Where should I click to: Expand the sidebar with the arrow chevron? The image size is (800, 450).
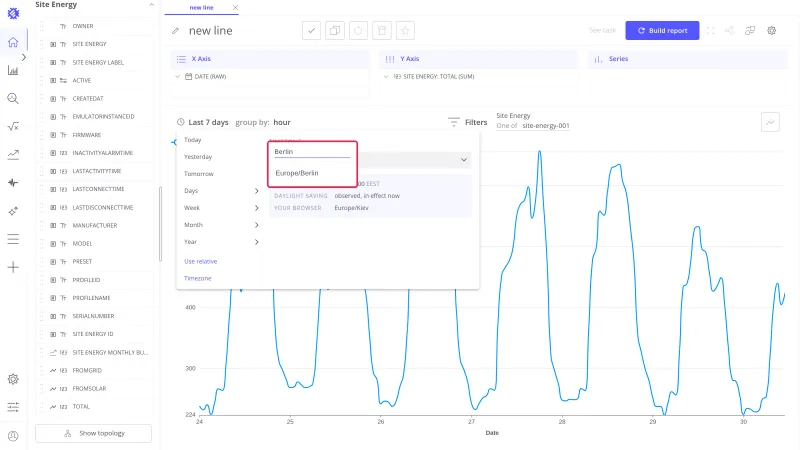[24, 57]
